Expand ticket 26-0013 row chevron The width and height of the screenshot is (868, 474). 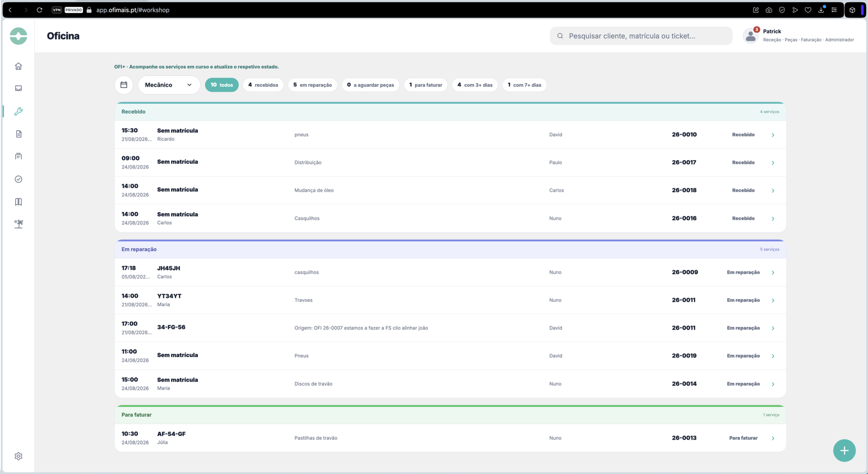(x=773, y=438)
